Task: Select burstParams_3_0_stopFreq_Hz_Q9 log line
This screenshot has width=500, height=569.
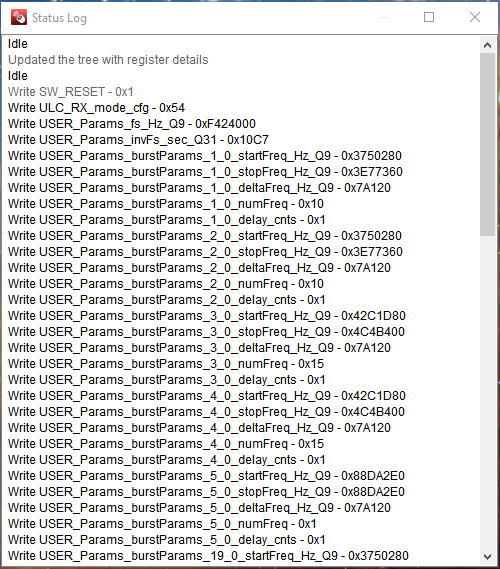Action: [206, 331]
